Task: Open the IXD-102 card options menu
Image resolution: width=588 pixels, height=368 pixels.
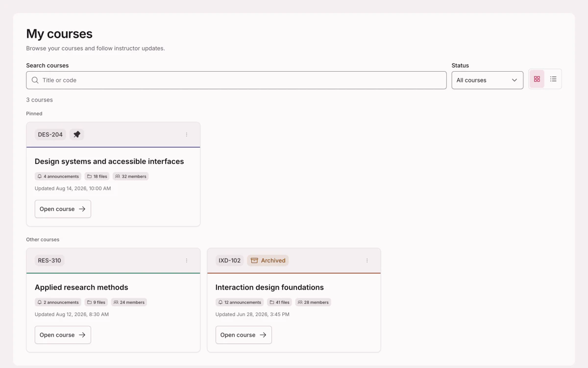Action: [x=367, y=261]
